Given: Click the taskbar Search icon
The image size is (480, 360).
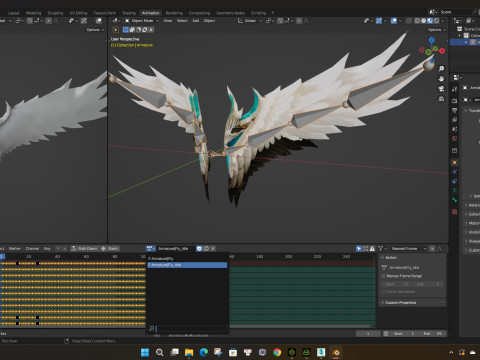Looking at the screenshot, I should tap(160, 352).
